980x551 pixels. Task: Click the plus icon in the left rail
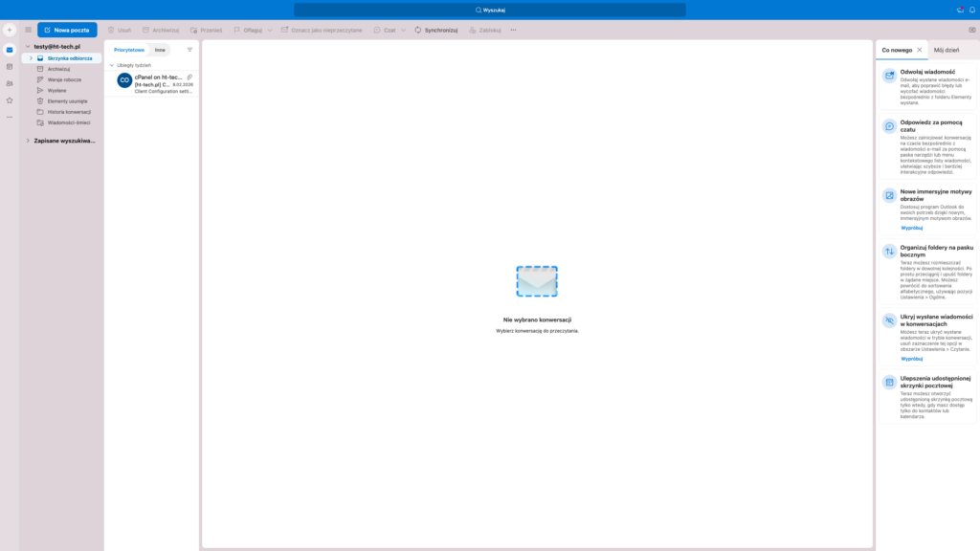[x=10, y=30]
